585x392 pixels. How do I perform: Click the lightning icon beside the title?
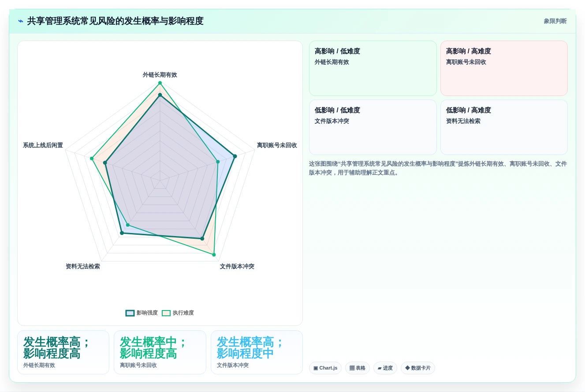pos(21,21)
